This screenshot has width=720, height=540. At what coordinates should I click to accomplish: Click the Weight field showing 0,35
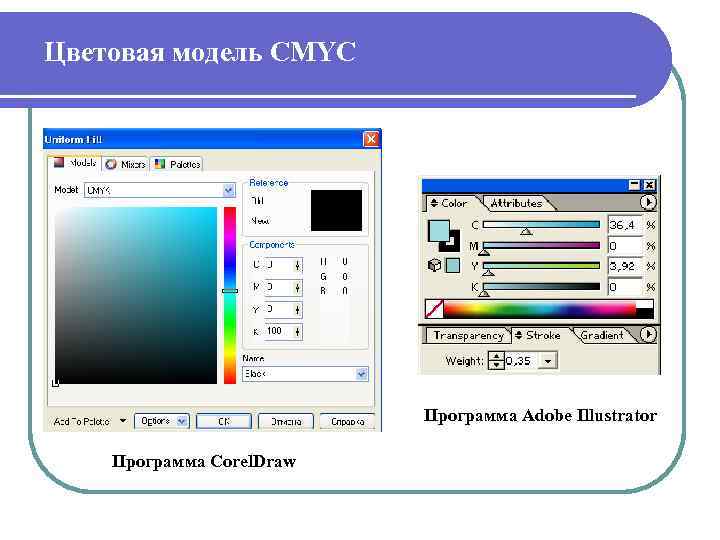pos(521,361)
